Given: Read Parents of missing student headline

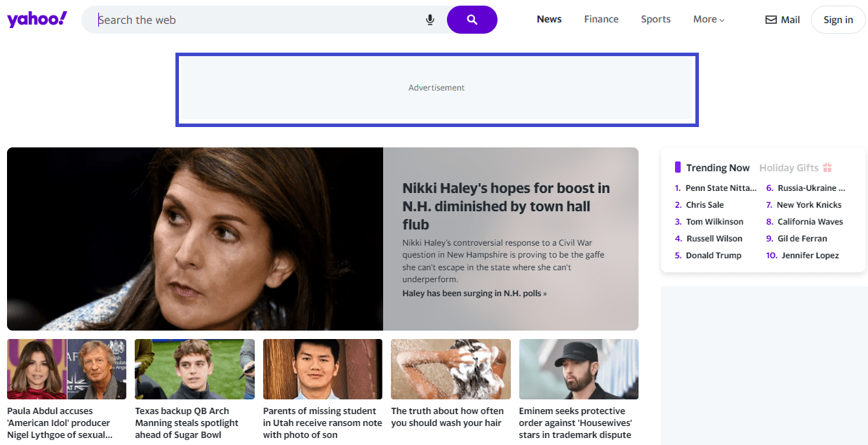Looking at the screenshot, I should (x=323, y=423).
